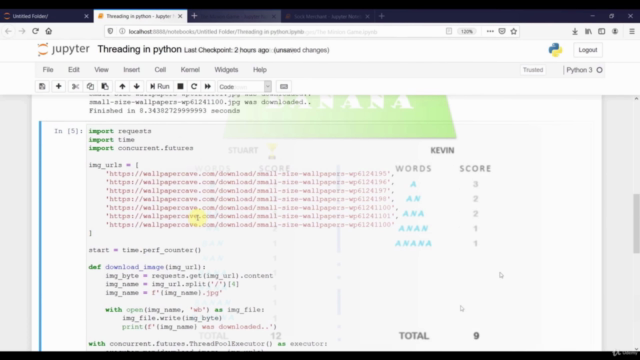Click the line 'import concurrent.futures'
The image size is (640, 360).
click(x=141, y=148)
